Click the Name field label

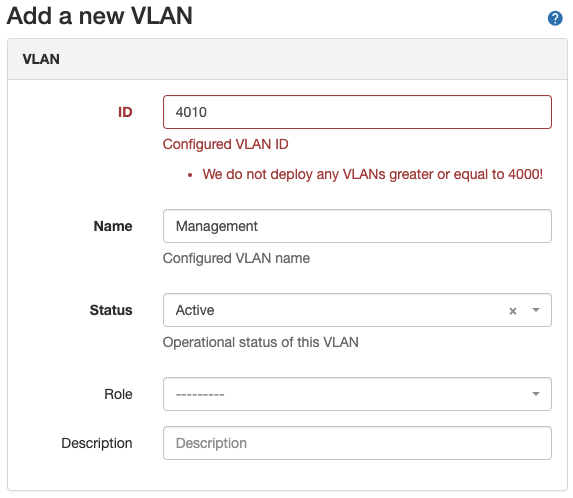click(113, 226)
